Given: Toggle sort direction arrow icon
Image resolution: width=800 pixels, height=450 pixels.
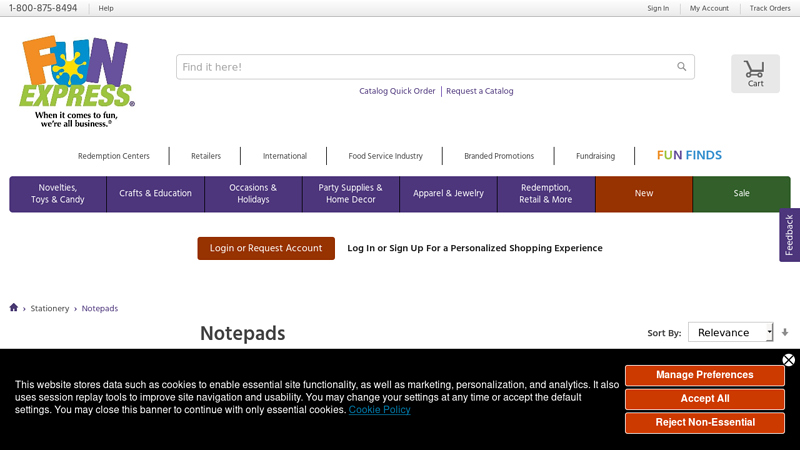Looking at the screenshot, I should point(785,332).
